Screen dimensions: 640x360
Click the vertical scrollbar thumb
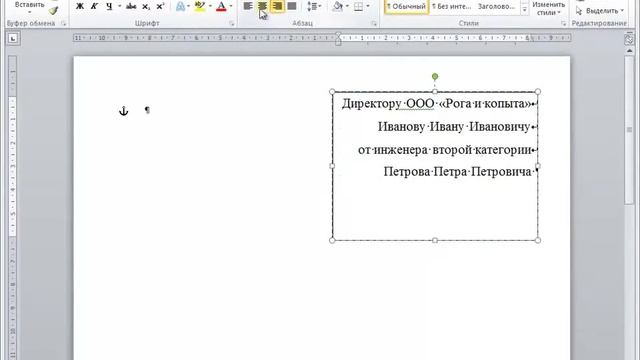pos(629,130)
